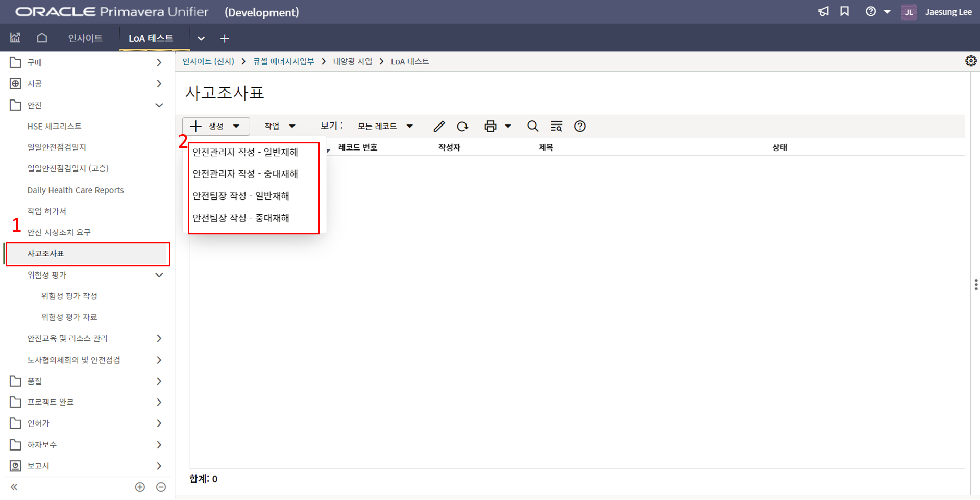
Task: Open the find-on-page list icon
Action: point(556,127)
